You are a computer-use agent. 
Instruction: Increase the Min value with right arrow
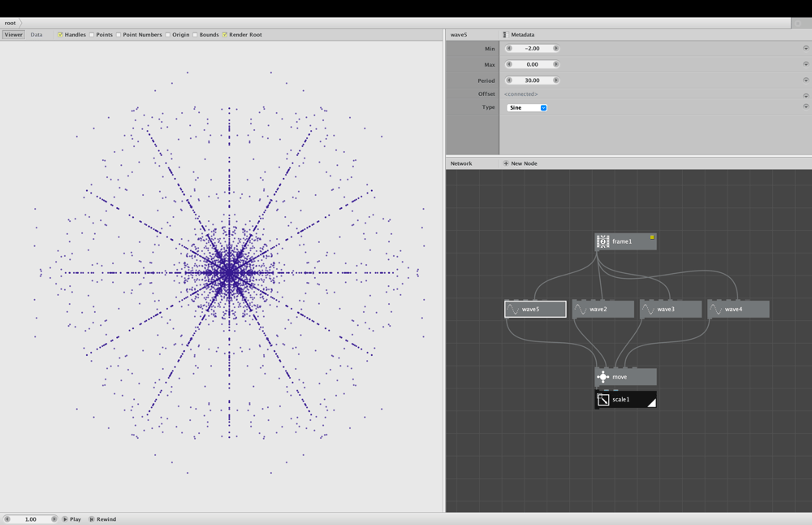coord(555,48)
